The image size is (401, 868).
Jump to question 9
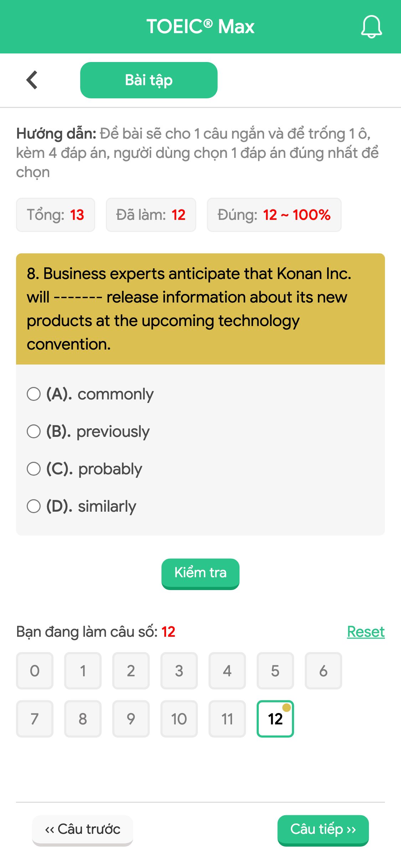point(131,719)
